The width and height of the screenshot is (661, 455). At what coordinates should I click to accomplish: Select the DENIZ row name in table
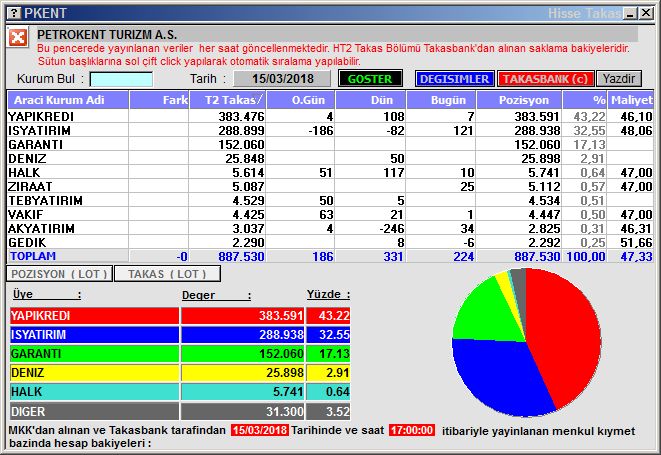point(27,158)
